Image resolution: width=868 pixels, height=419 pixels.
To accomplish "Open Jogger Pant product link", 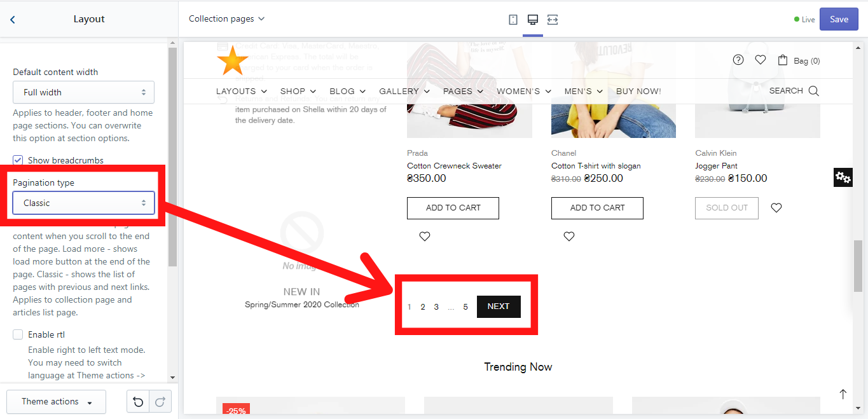I will [717, 166].
